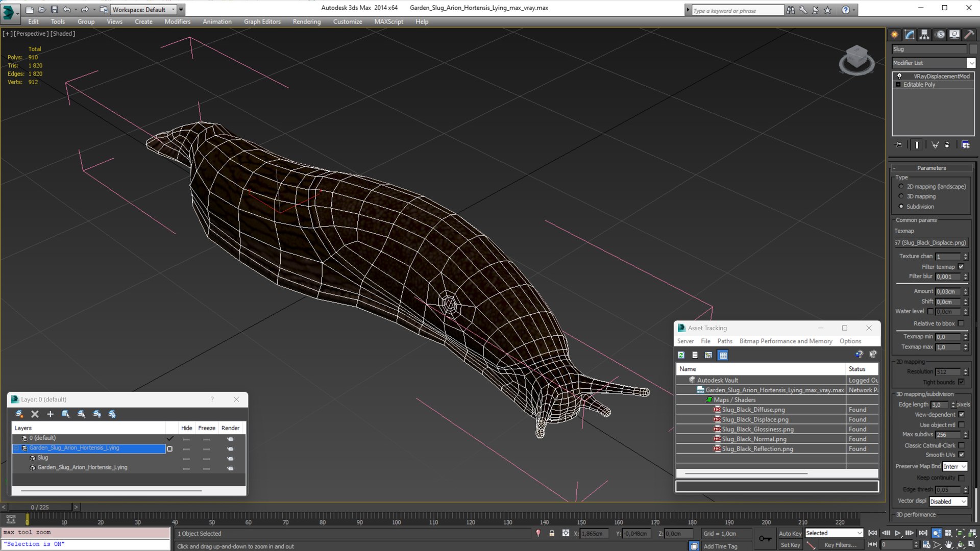
Task: Open the MAXScript menu
Action: [x=388, y=21]
